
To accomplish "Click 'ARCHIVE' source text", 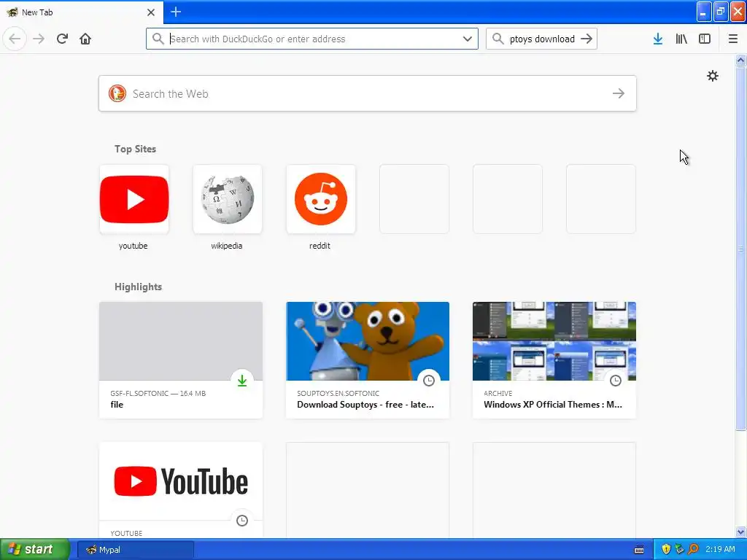I will pyautogui.click(x=498, y=393).
